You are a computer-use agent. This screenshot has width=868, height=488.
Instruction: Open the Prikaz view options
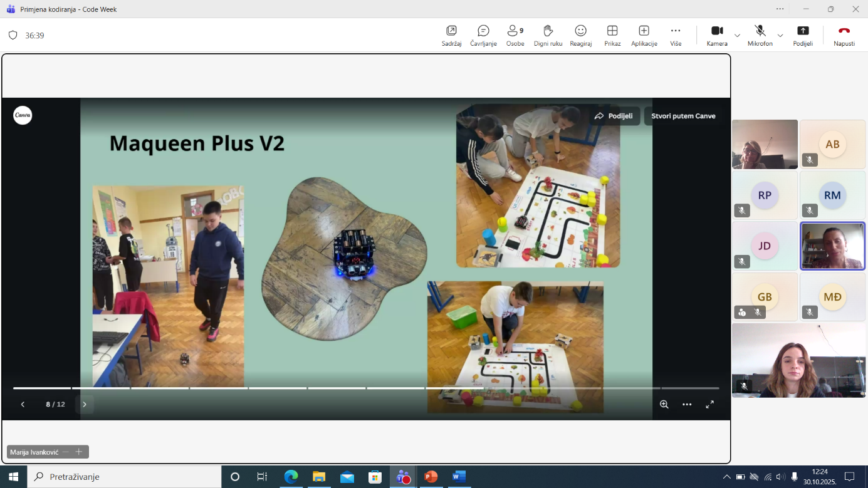tap(612, 36)
